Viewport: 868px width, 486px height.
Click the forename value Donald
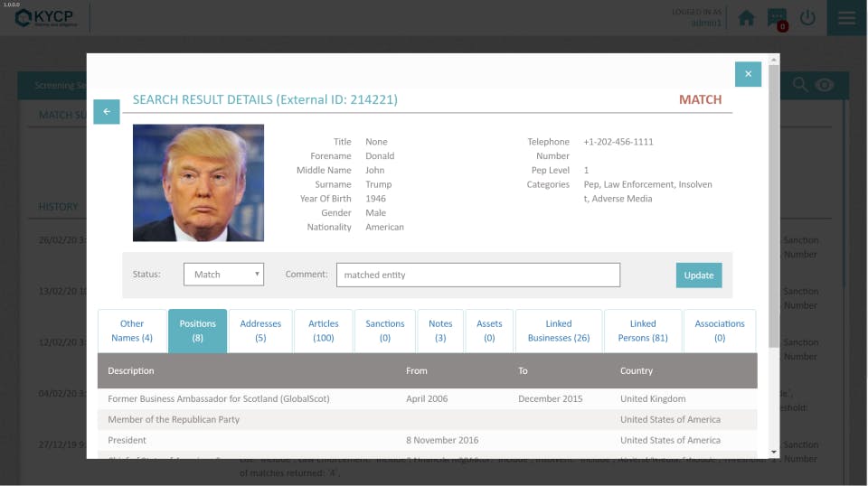point(380,156)
